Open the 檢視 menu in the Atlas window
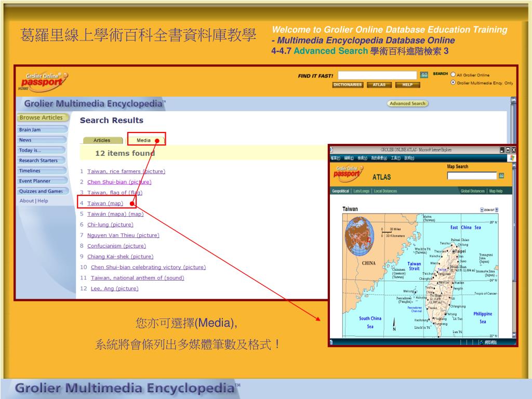The height and width of the screenshot is (399, 532). (x=362, y=158)
